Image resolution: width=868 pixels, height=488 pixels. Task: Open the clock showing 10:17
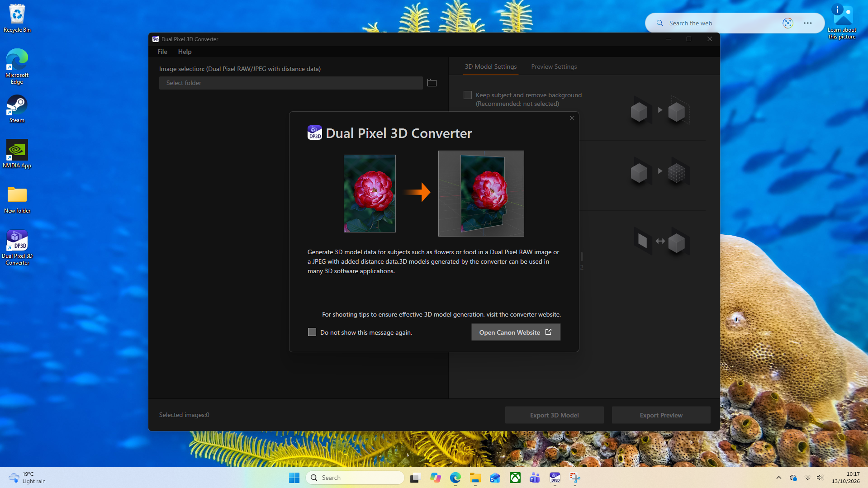point(845,478)
